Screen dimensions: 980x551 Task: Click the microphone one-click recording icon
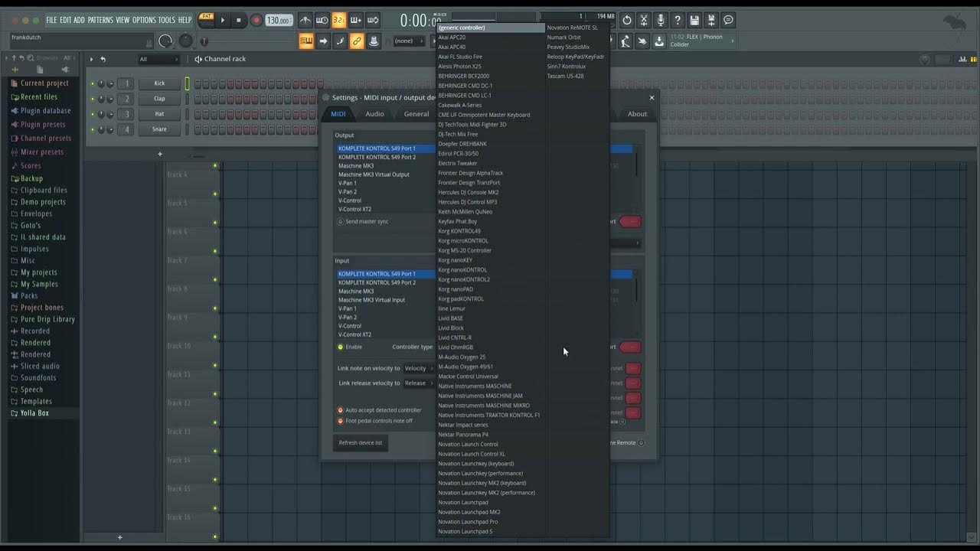click(661, 20)
